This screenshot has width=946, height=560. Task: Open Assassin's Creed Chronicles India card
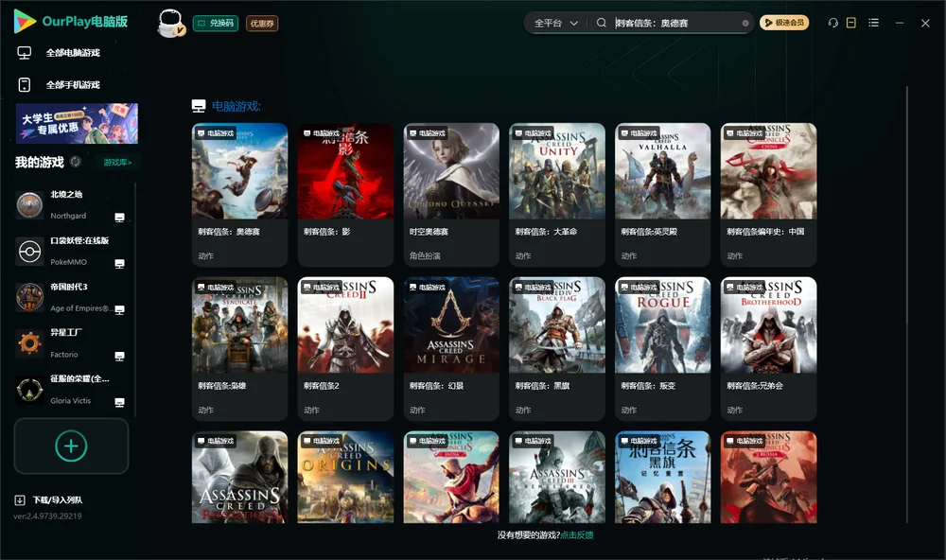[451, 477]
